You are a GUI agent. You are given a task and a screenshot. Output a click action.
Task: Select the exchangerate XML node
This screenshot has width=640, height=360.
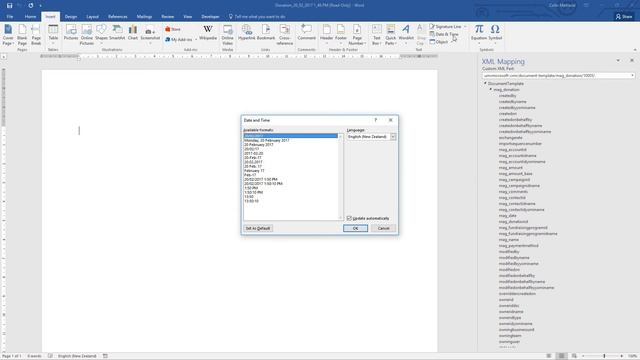click(x=510, y=138)
